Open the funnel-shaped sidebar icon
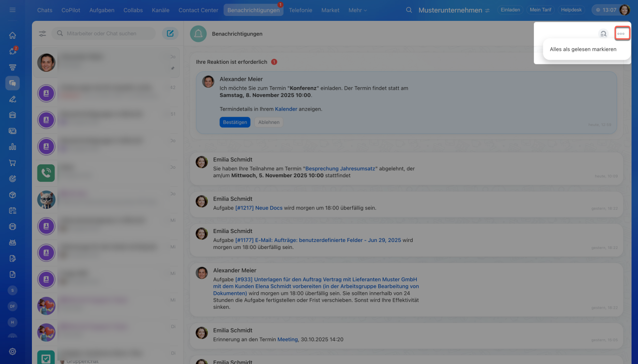The height and width of the screenshot is (364, 638). pos(12,67)
